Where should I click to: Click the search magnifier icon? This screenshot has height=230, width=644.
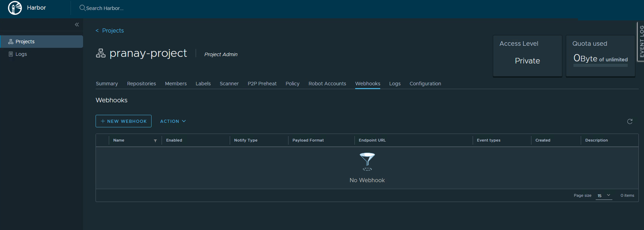[82, 8]
